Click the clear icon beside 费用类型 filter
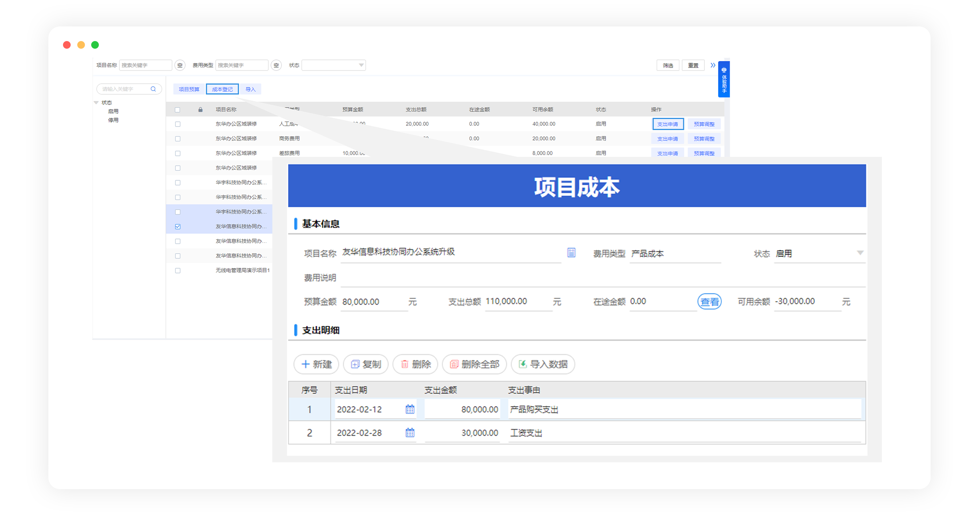The width and height of the screenshot is (980, 518). (276, 65)
